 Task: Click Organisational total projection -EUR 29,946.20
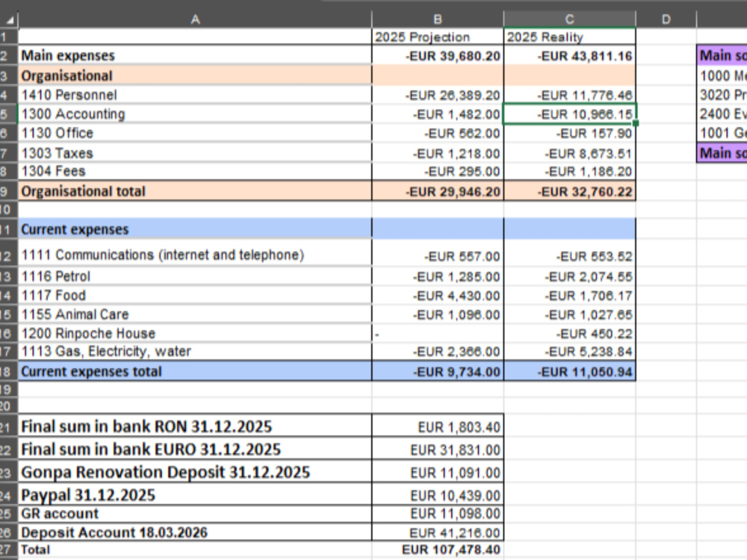click(x=437, y=191)
